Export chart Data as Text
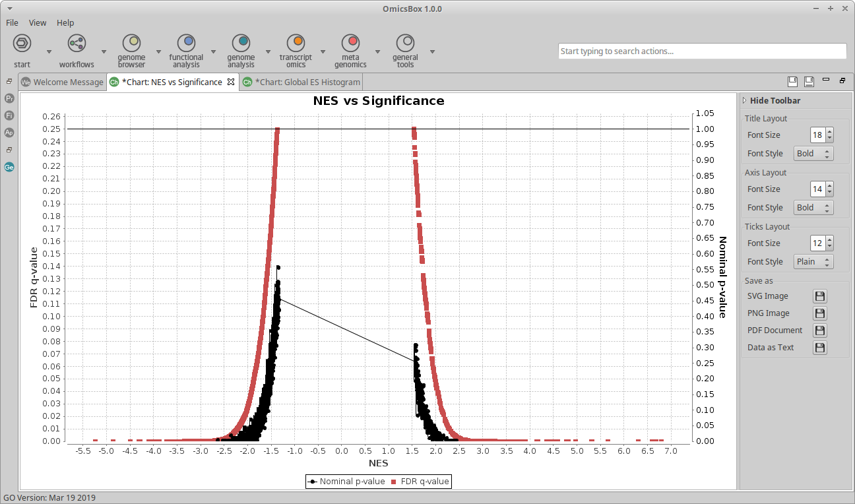Image resolution: width=855 pixels, height=504 pixels. (819, 348)
